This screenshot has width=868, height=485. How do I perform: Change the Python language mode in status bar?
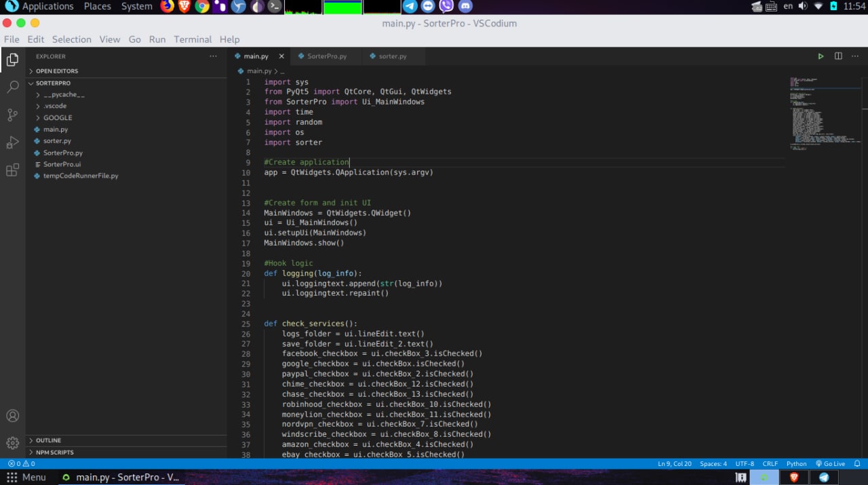[x=796, y=464]
